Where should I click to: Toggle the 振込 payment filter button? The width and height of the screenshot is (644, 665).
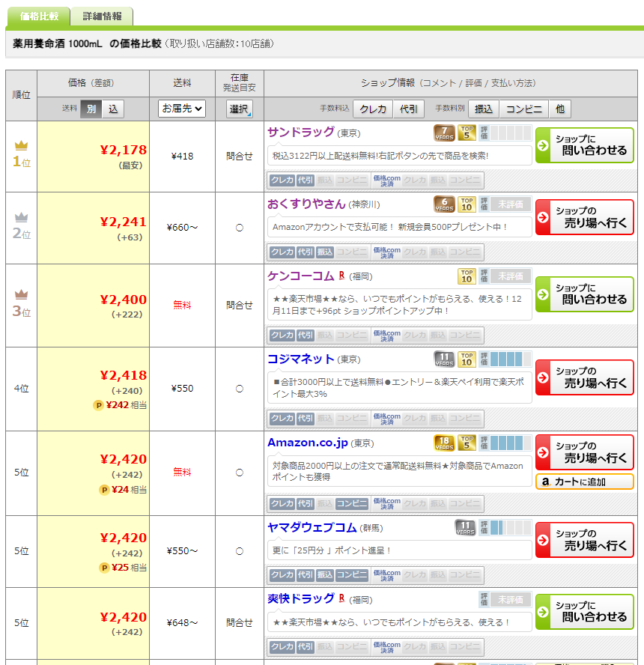[x=484, y=109]
